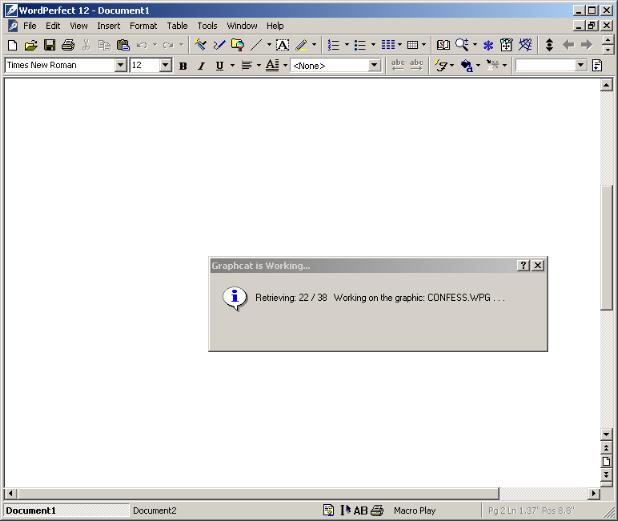
Task: Click the horizontal scrollbar right arrow
Action: pos(594,493)
